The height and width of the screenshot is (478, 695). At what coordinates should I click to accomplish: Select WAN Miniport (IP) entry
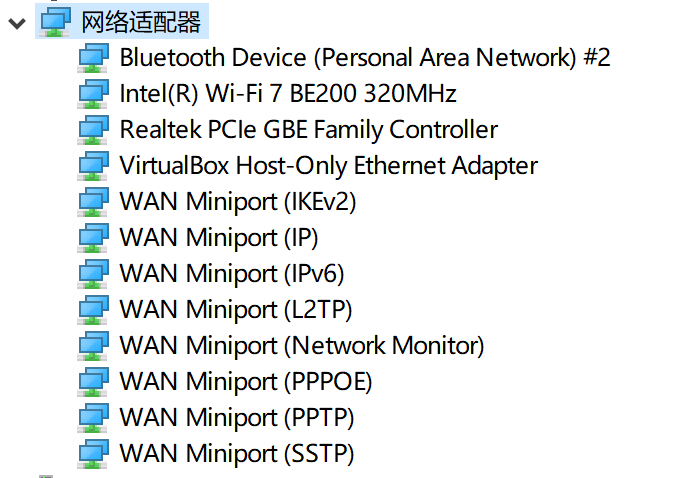point(219,238)
